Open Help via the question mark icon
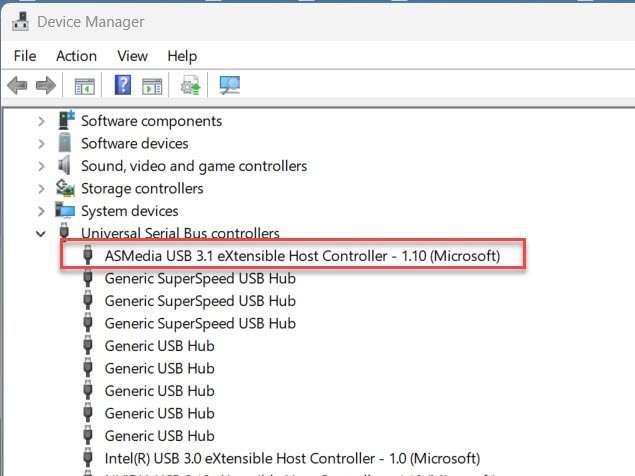 pos(123,85)
